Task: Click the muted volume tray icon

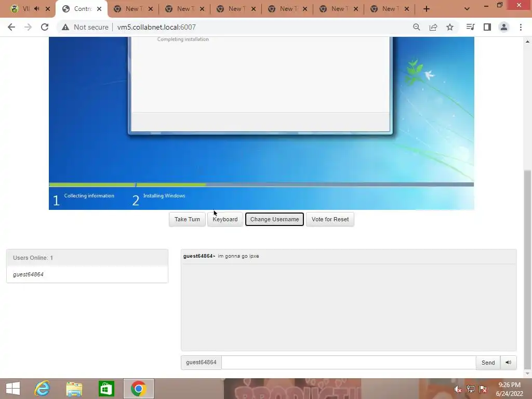Action: 458,389
